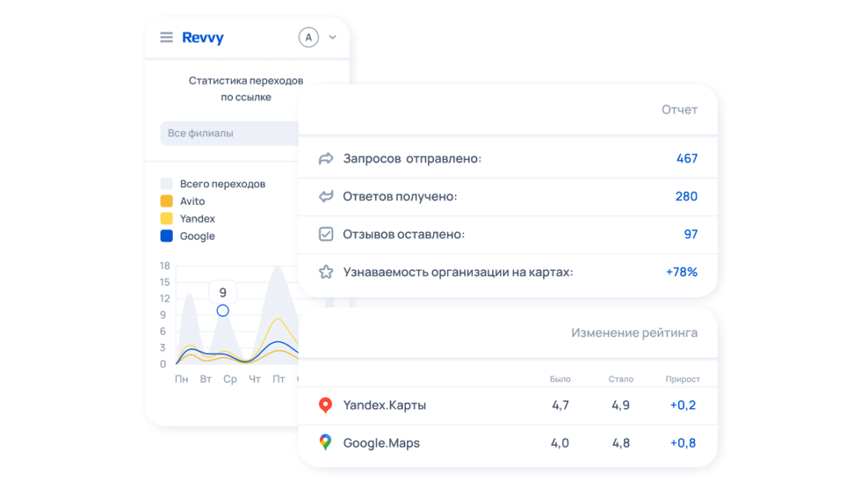
Task: Click Google new rating 4,8
Action: (x=621, y=443)
